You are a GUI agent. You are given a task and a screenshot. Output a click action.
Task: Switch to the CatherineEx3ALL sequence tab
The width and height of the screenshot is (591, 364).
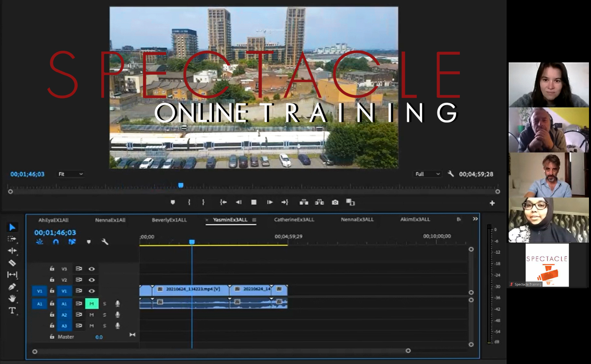tap(294, 220)
